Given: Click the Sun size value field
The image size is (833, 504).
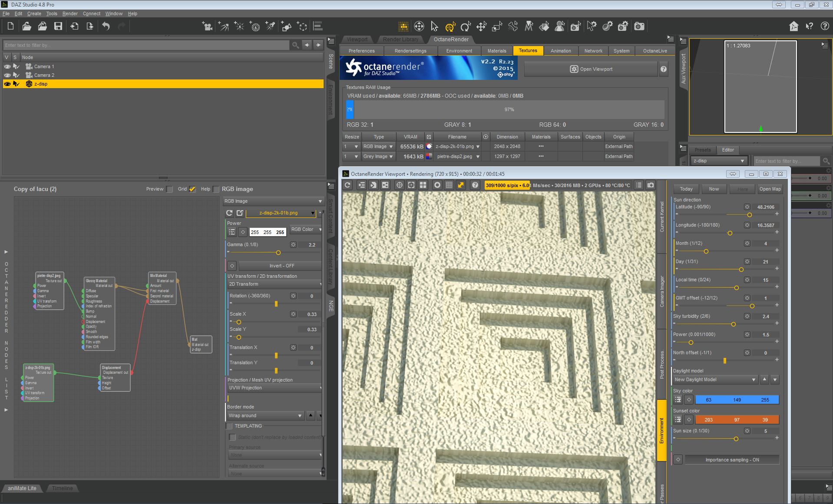Looking at the screenshot, I should [x=766, y=431].
